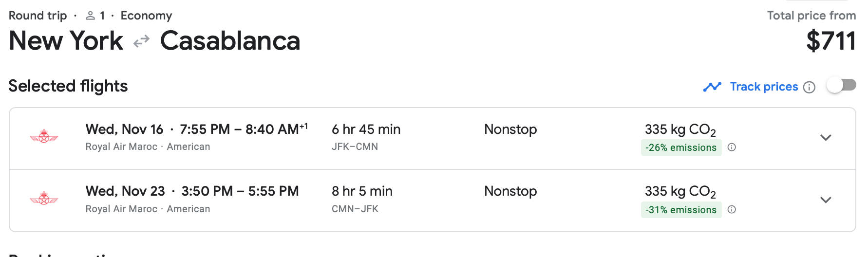Click the New York origin heading
The width and height of the screenshot is (868, 257).
[66, 41]
